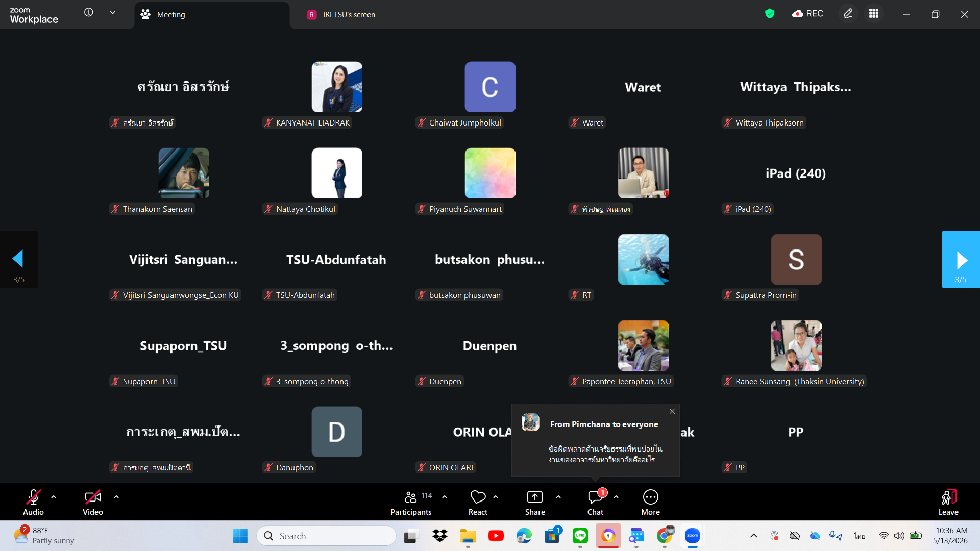Screen dimensions: 980x551
Task: Open the More options button
Action: [650, 503]
